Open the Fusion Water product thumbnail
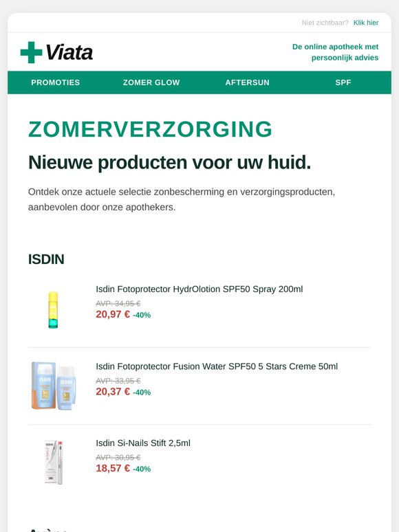The width and height of the screenshot is (399, 532). point(53,386)
